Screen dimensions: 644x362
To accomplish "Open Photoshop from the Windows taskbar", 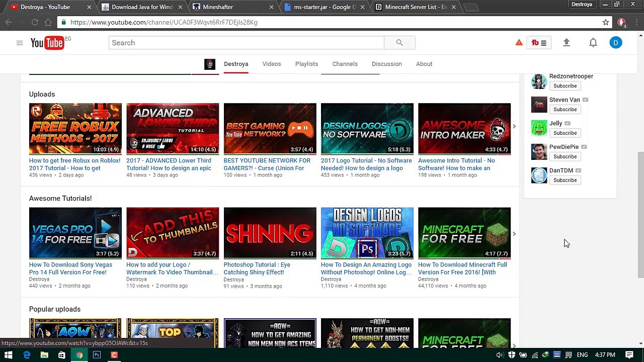I will [97, 355].
